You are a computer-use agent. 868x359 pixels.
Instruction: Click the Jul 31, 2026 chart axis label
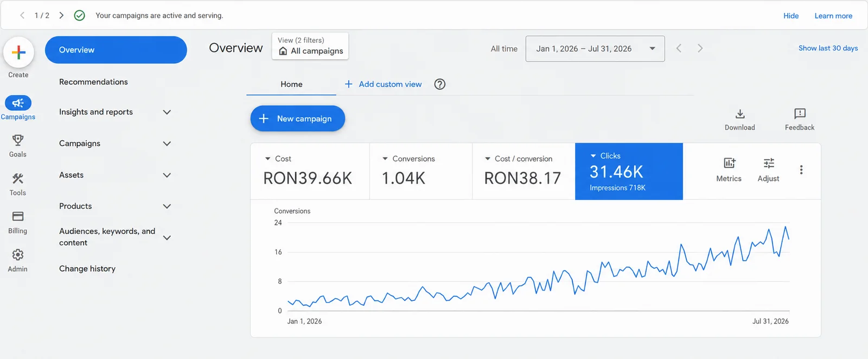click(x=770, y=322)
